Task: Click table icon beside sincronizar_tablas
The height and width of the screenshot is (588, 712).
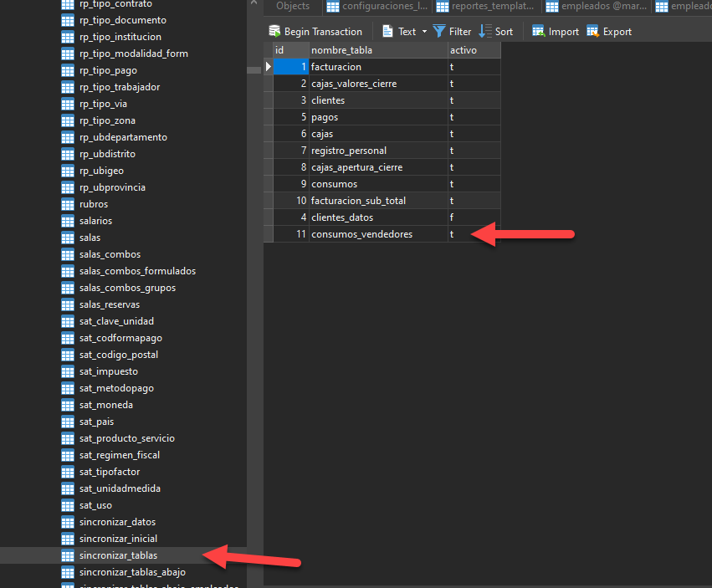Action: pyautogui.click(x=69, y=555)
